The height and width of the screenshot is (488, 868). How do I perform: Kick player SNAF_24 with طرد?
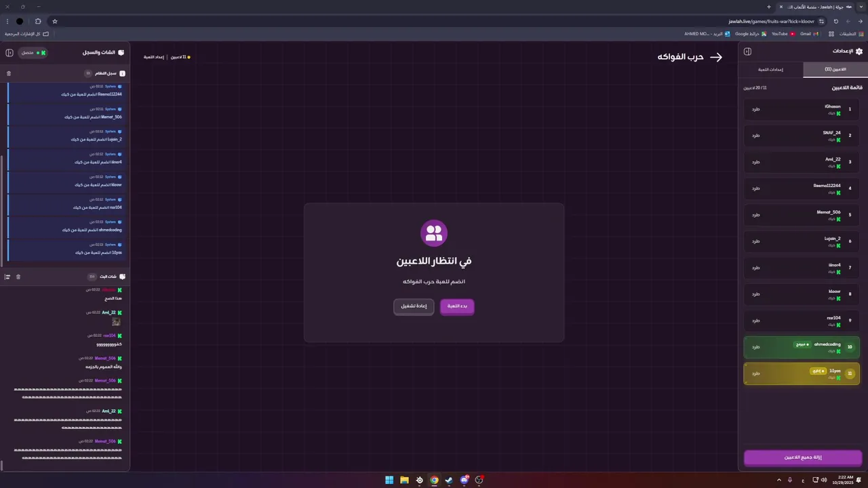[x=755, y=136]
